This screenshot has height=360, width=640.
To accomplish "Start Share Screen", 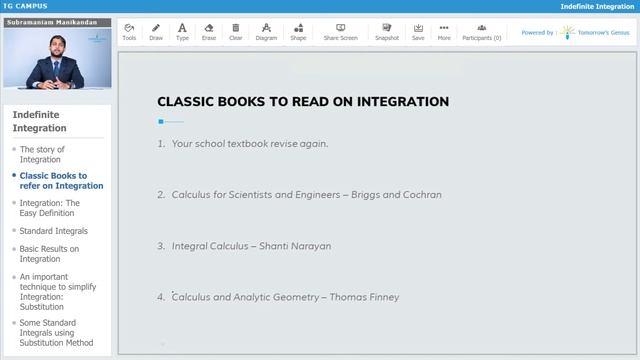I will [x=340, y=32].
